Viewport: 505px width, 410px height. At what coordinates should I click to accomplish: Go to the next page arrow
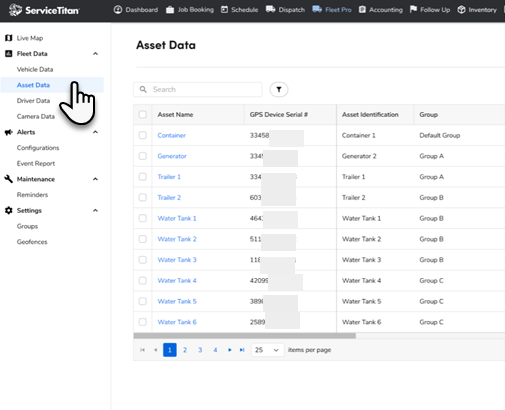pyautogui.click(x=230, y=350)
